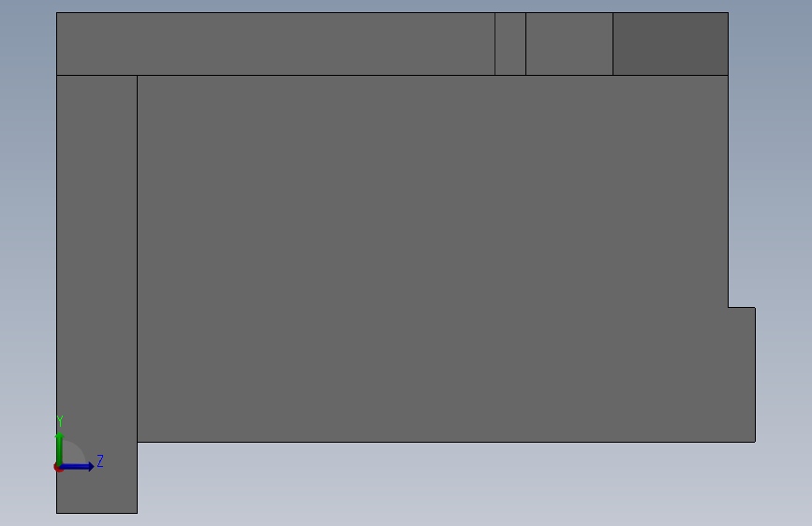The height and width of the screenshot is (526, 812).
Task: Select the horizontal edge under the top bar
Action: [x=392, y=75]
